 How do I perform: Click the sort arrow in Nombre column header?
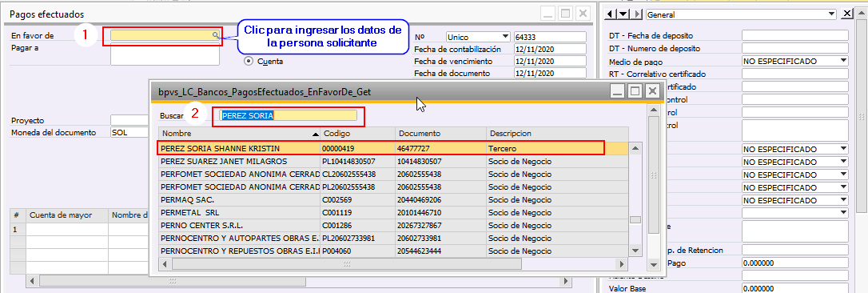click(315, 134)
